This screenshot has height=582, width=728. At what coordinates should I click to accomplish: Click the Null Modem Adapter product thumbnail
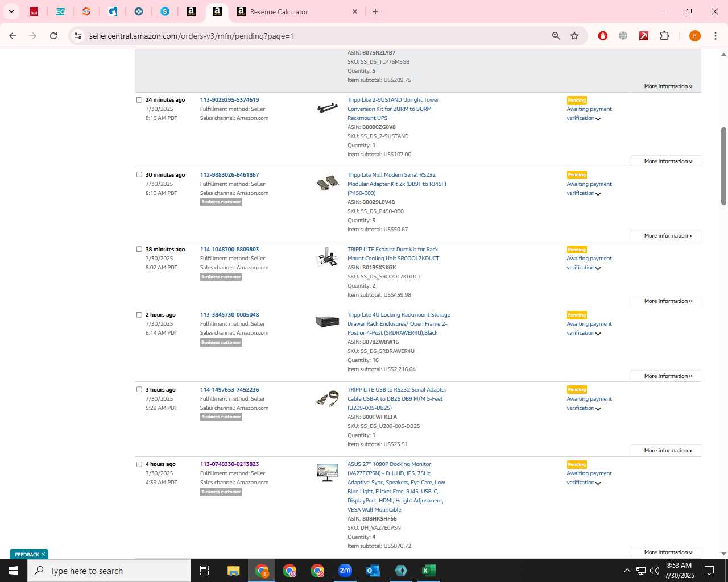328,182
